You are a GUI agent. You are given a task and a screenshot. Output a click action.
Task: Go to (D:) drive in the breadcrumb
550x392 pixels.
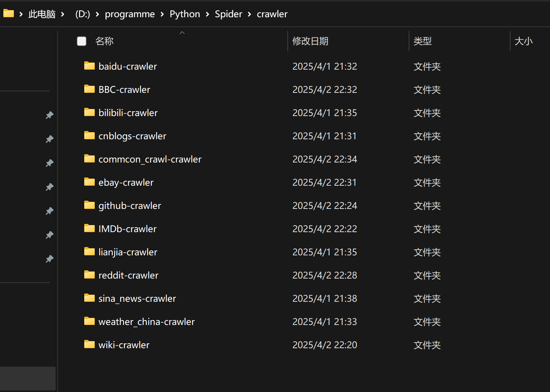pos(83,14)
